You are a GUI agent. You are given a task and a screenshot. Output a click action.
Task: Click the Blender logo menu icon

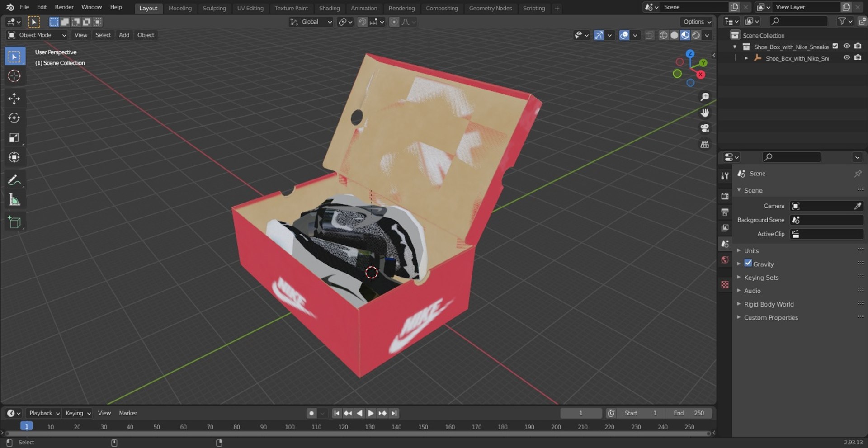(x=10, y=7)
